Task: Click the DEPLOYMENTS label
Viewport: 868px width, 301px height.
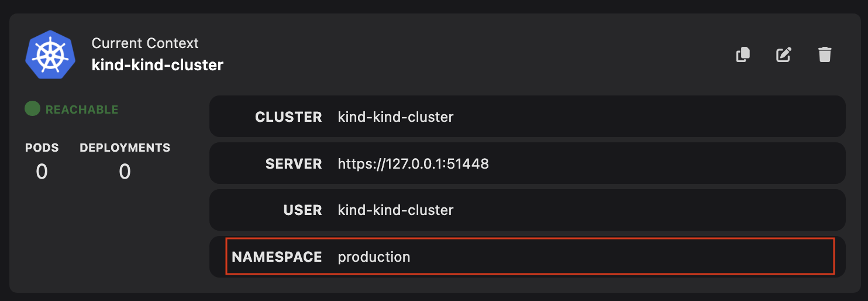Action: pyautogui.click(x=125, y=148)
